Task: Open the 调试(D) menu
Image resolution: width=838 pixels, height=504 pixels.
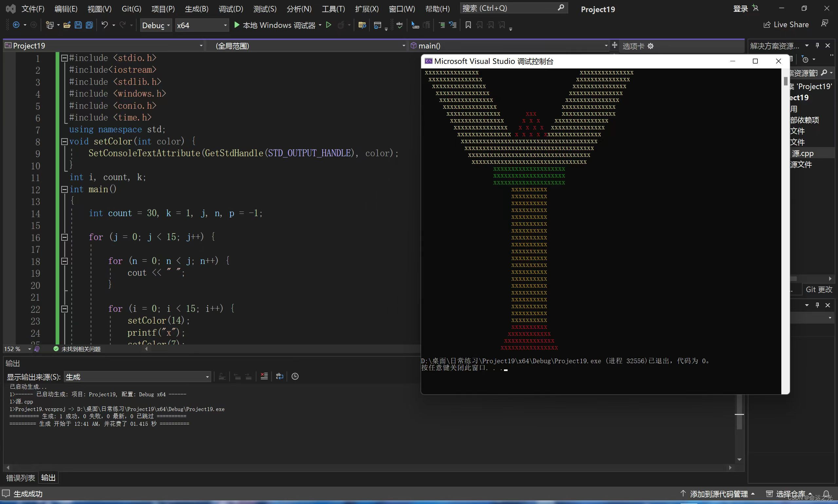Action: click(231, 9)
